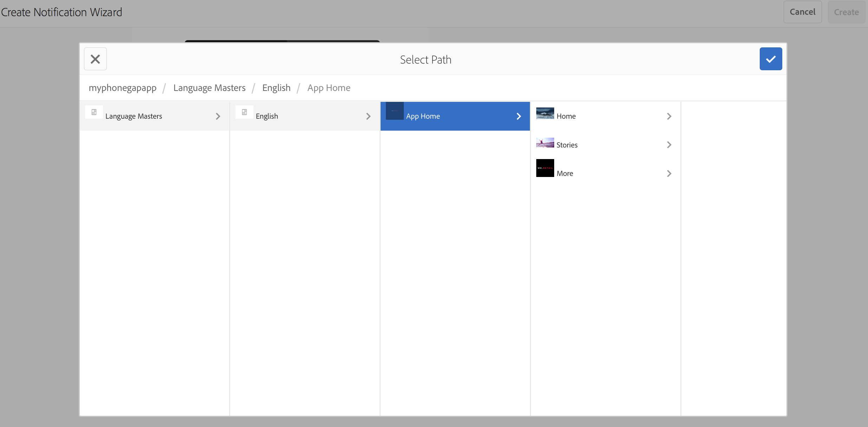
Task: Go to Language Masters breadcrumb
Action: pos(209,88)
